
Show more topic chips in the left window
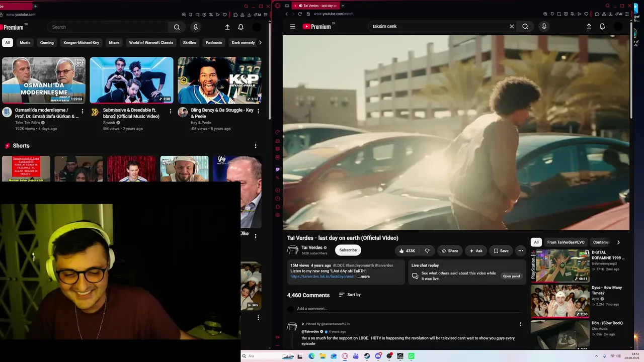[x=260, y=43]
